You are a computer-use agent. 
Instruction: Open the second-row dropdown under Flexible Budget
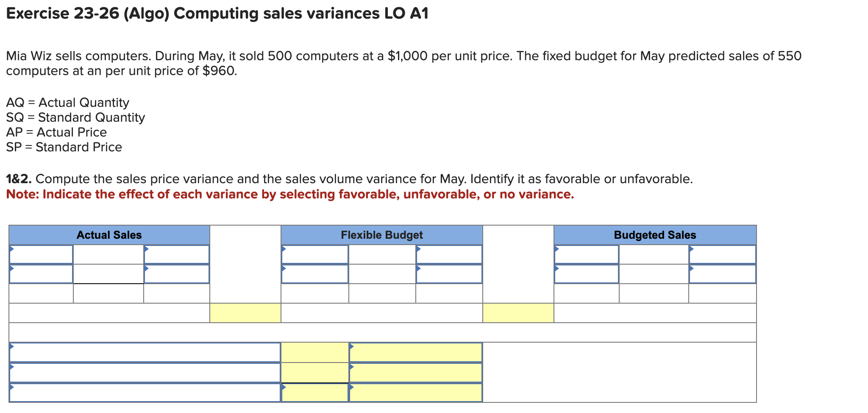314,273
